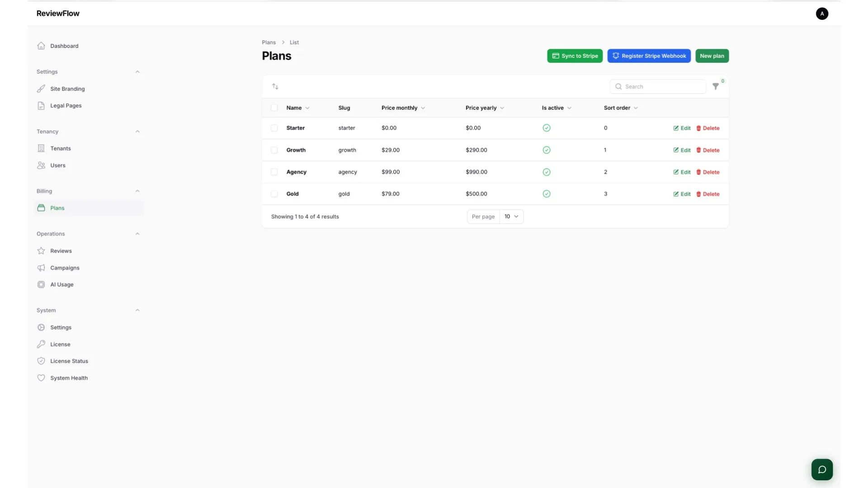Screen dimensions: 868x488
Task: Click the System Health heart icon
Action: (41, 378)
